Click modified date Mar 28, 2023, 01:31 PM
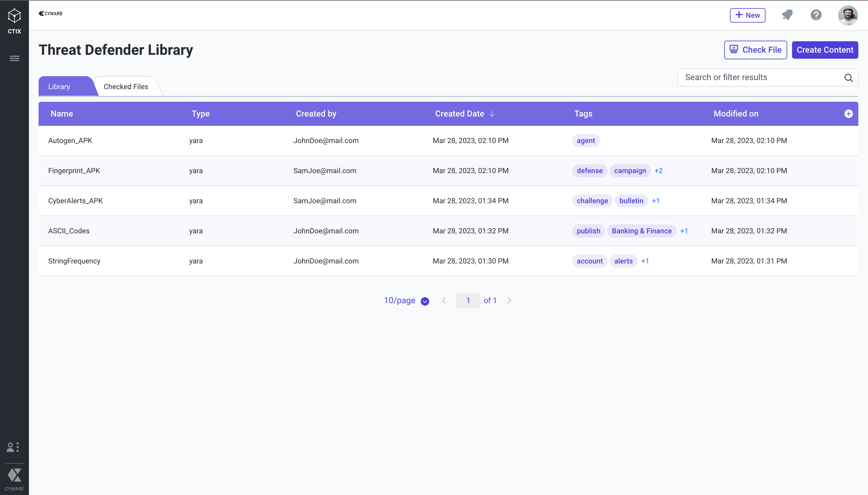The height and width of the screenshot is (495, 868). coord(749,261)
